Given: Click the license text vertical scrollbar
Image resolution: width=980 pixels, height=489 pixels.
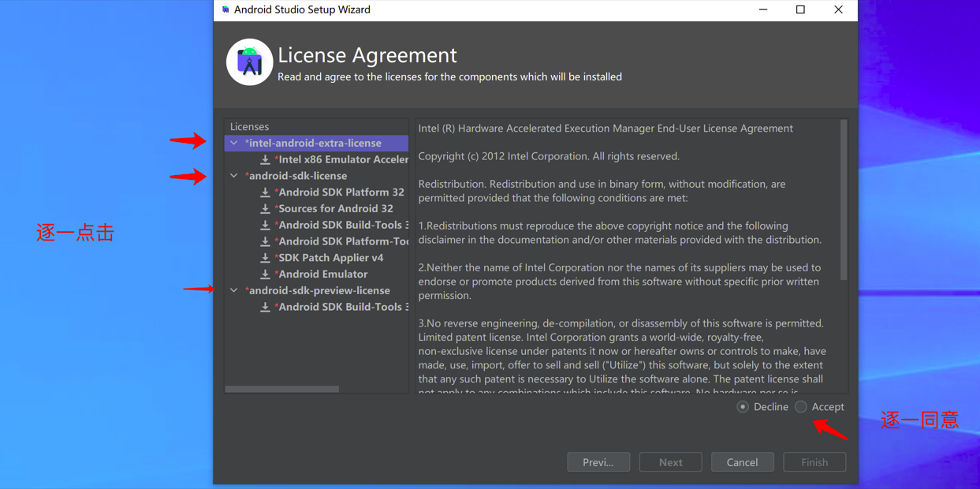Looking at the screenshot, I should point(844,200).
